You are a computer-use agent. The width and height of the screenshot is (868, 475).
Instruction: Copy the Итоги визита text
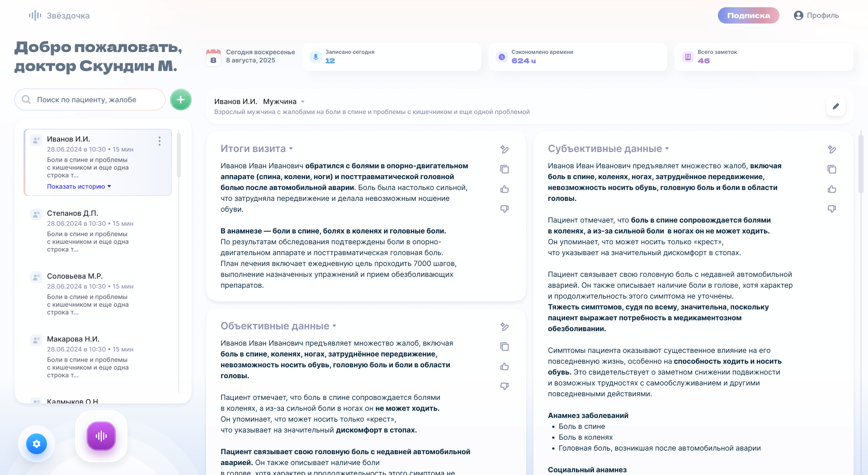pos(505,169)
